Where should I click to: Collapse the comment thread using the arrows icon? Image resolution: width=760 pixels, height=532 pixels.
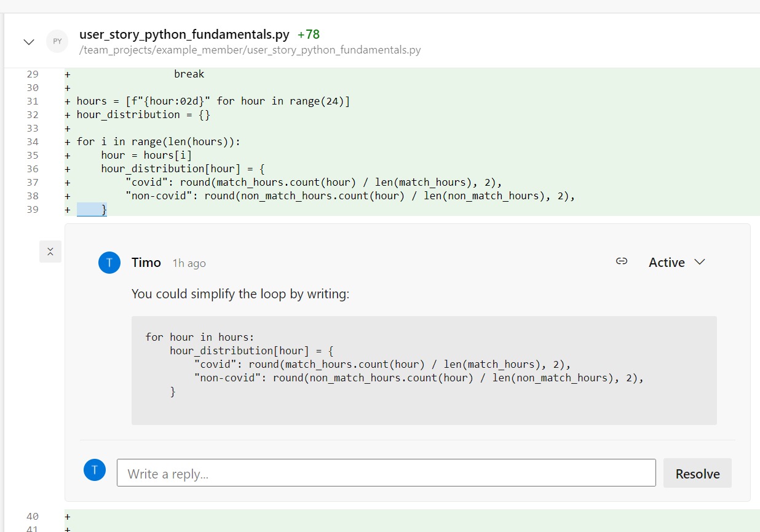click(50, 252)
